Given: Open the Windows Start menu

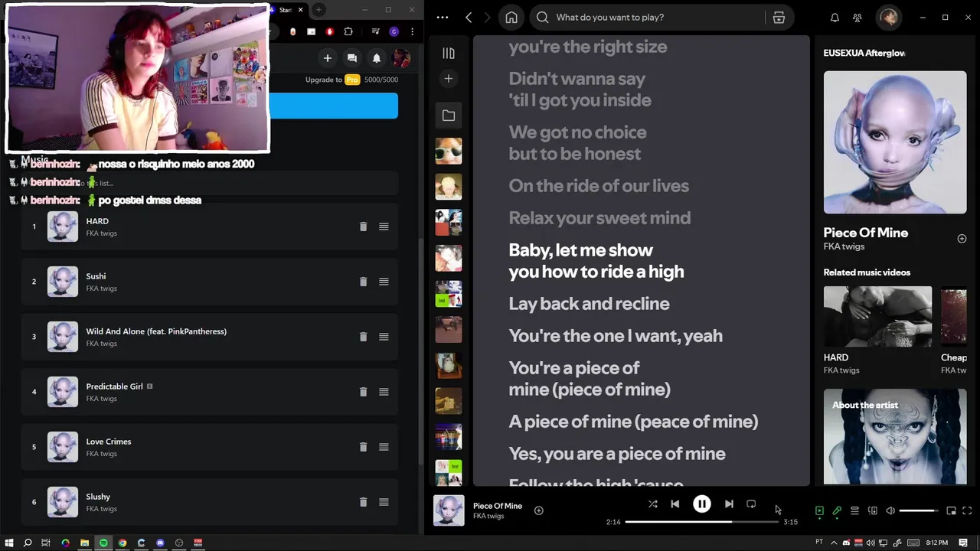Looking at the screenshot, I should [x=8, y=543].
